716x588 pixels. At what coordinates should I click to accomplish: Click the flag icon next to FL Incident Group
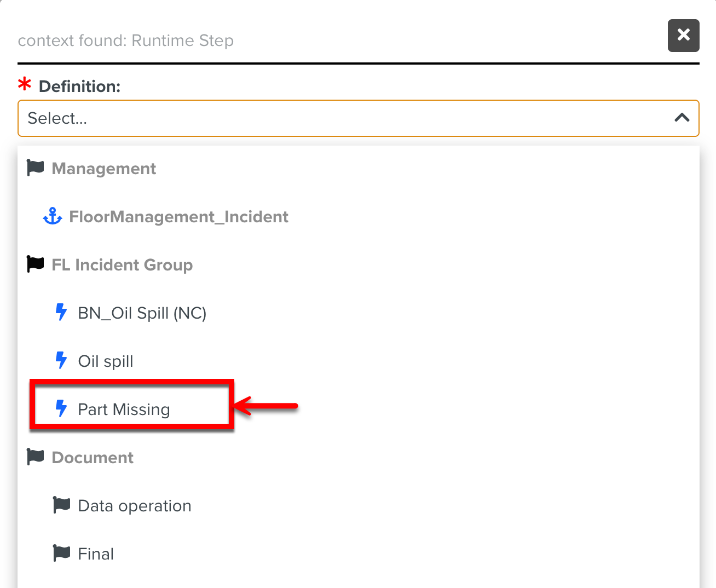(34, 264)
